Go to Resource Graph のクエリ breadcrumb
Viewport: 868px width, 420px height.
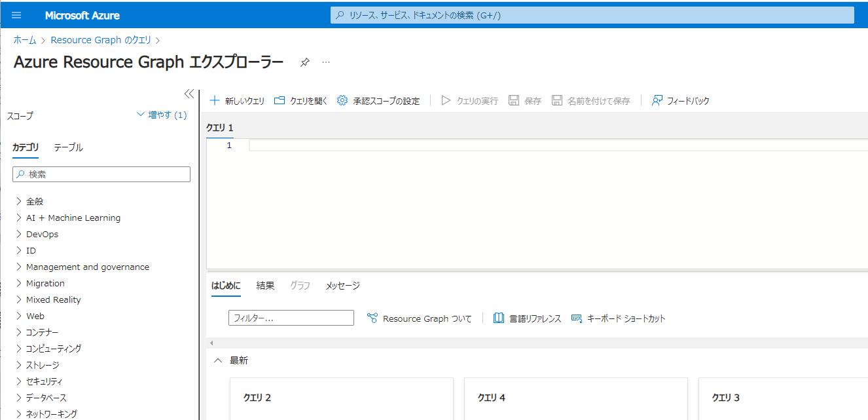tap(101, 40)
